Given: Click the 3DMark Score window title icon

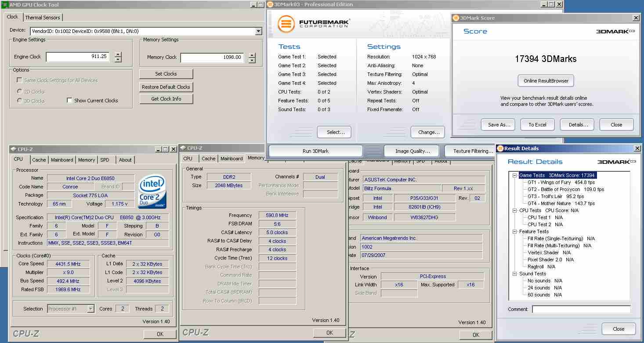Looking at the screenshot, I should pyautogui.click(x=456, y=18).
